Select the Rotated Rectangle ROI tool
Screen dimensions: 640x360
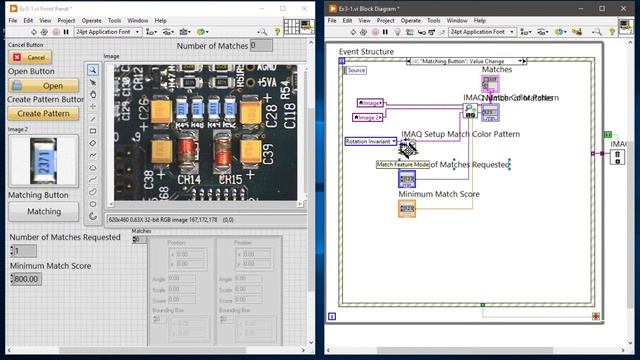pyautogui.click(x=93, y=143)
